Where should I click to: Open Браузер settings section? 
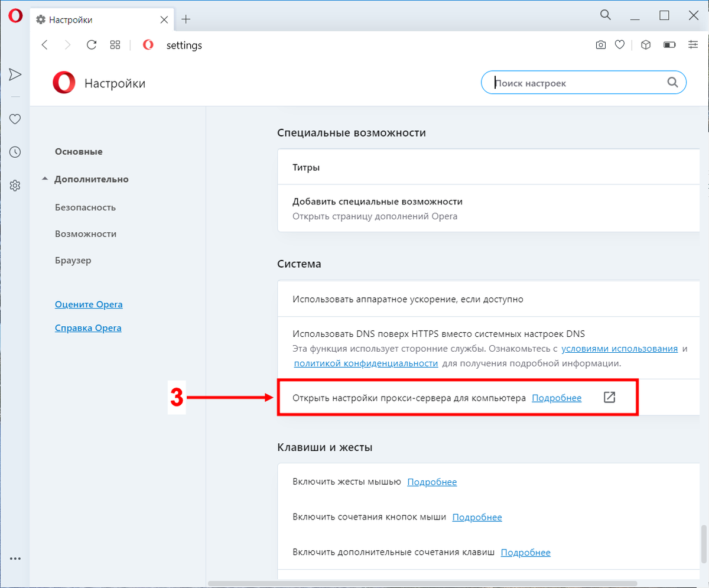[x=73, y=260]
